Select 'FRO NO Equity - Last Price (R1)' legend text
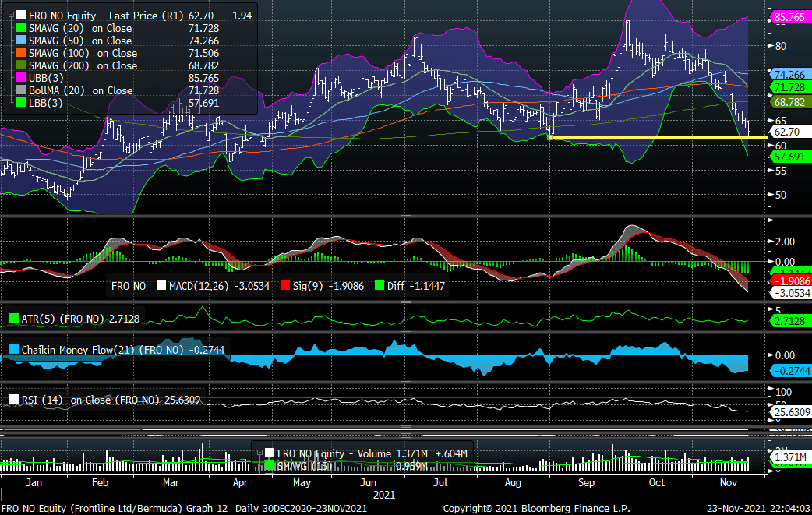812x515 pixels. coord(106,16)
